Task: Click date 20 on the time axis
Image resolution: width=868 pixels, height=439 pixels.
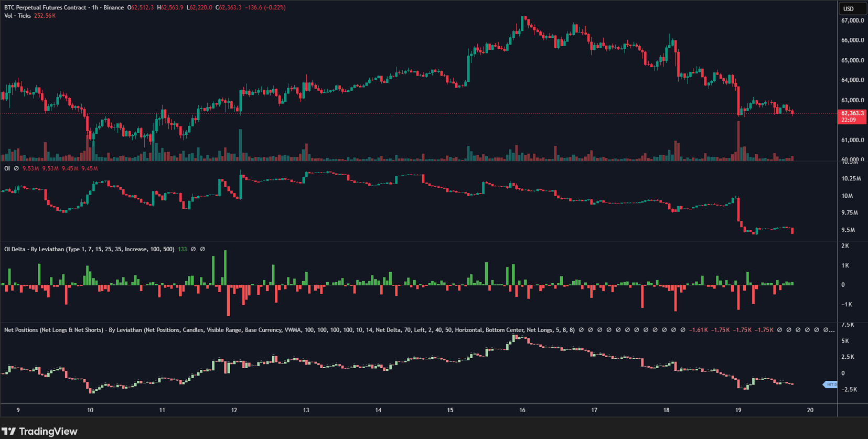Action: point(810,410)
